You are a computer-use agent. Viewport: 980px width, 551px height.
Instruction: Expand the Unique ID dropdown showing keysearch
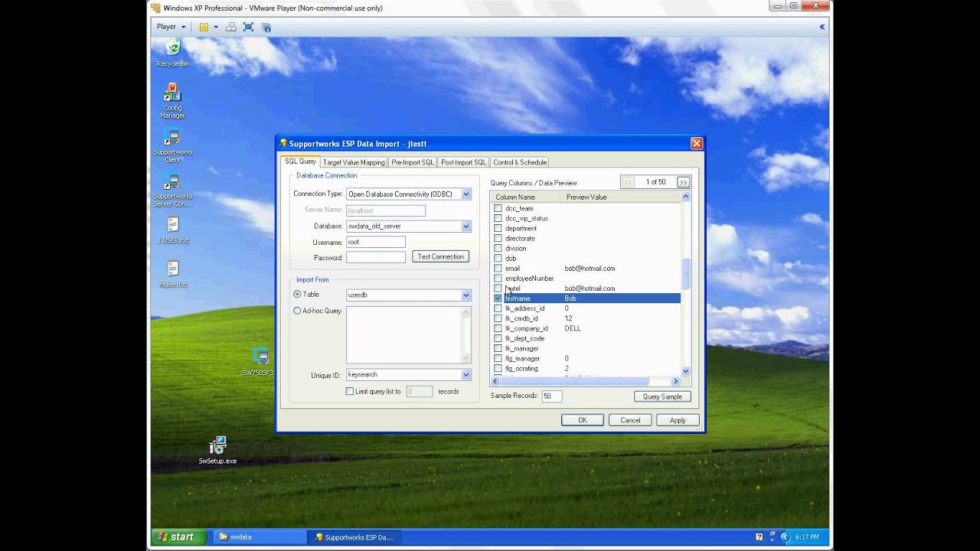[x=465, y=375]
